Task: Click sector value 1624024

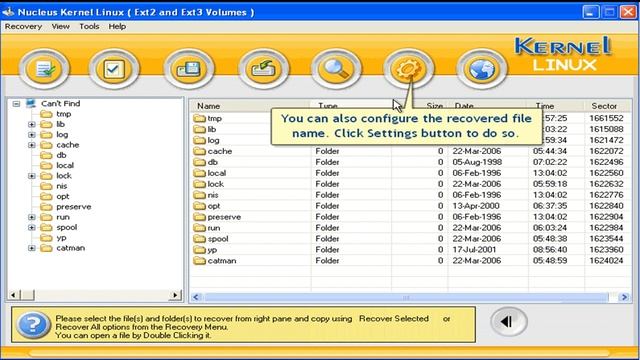Action: 606,260
